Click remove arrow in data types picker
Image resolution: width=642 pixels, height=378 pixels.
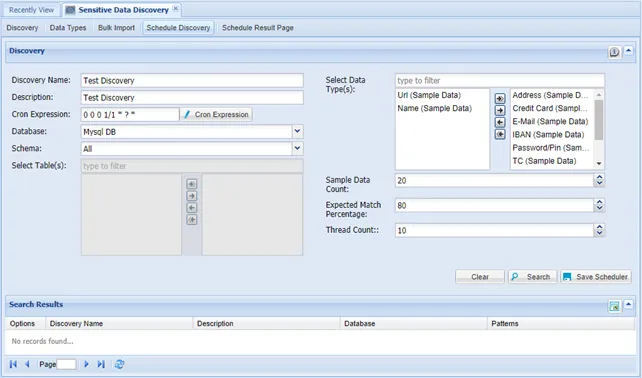click(x=500, y=122)
